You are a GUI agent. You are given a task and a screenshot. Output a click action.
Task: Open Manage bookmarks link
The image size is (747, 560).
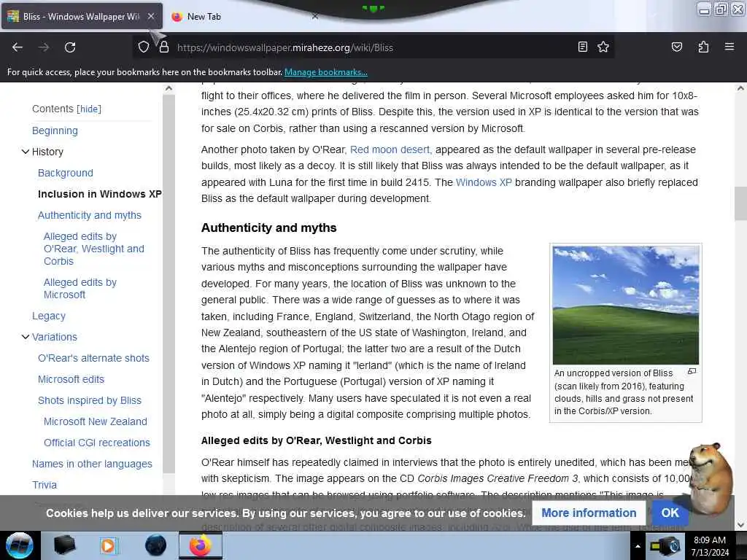[326, 72]
